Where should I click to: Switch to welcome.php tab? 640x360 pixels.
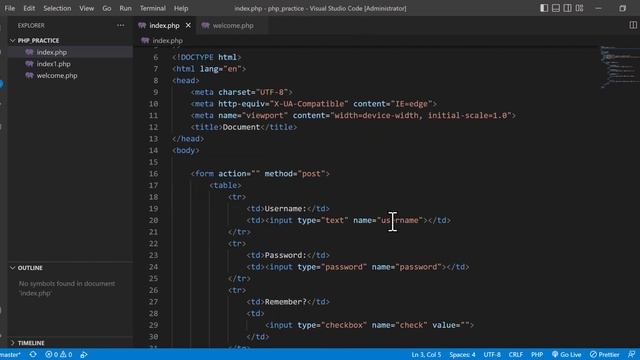tap(233, 25)
